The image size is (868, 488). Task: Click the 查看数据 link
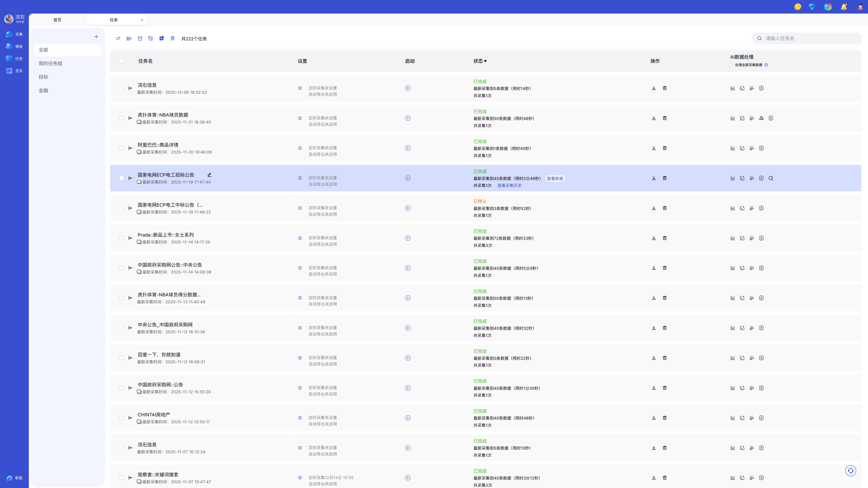click(555, 178)
